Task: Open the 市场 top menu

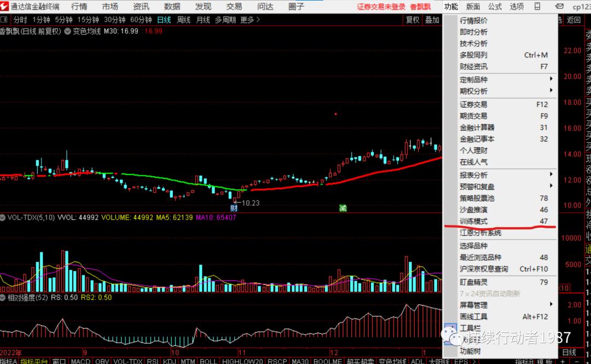Action: [110, 7]
